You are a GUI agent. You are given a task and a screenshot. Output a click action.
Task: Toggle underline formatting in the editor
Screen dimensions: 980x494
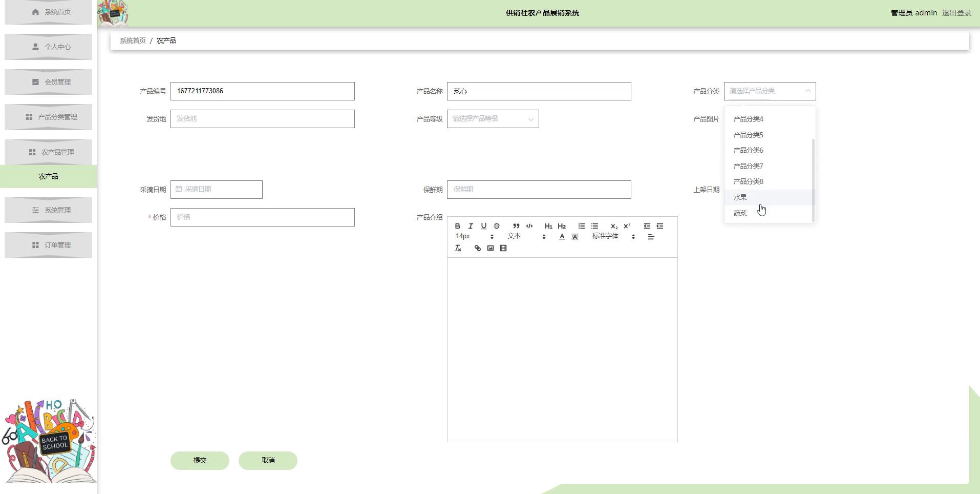[483, 226]
